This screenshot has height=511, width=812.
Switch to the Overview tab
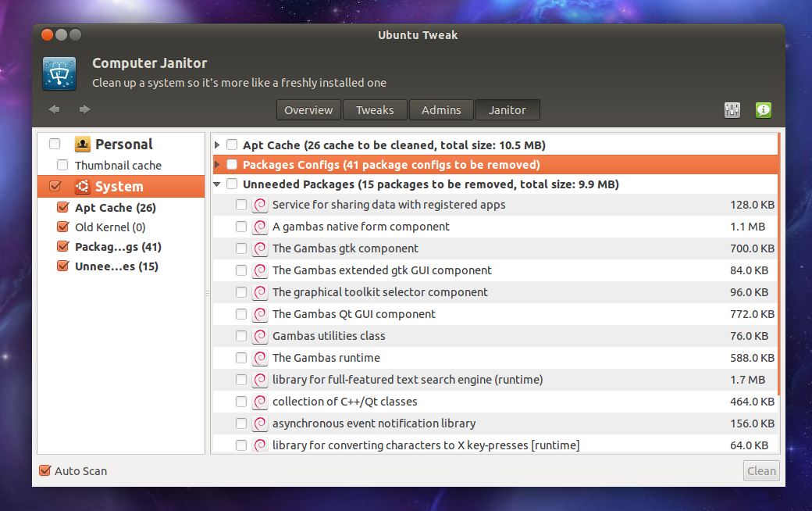(x=308, y=110)
